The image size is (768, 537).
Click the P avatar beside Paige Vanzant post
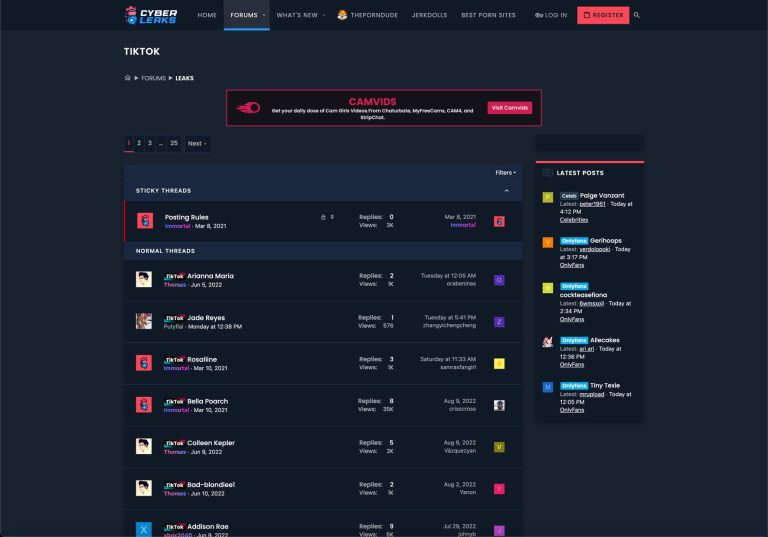coord(548,197)
